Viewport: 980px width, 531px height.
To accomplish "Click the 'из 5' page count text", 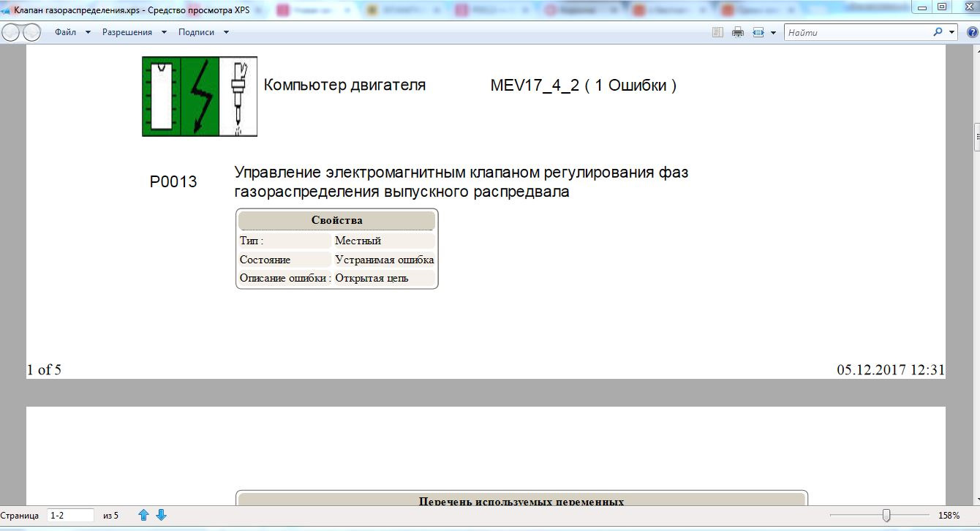I will 110,516.
